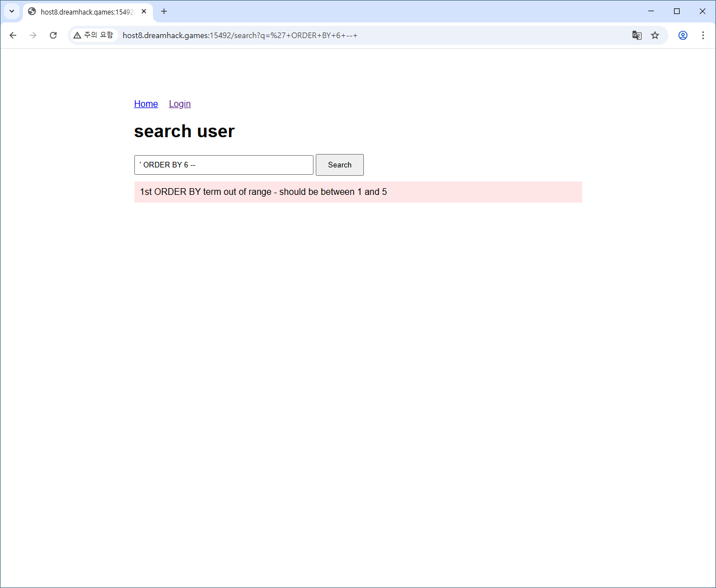Click the forward navigation arrow
This screenshot has height=588, width=716.
tap(33, 35)
